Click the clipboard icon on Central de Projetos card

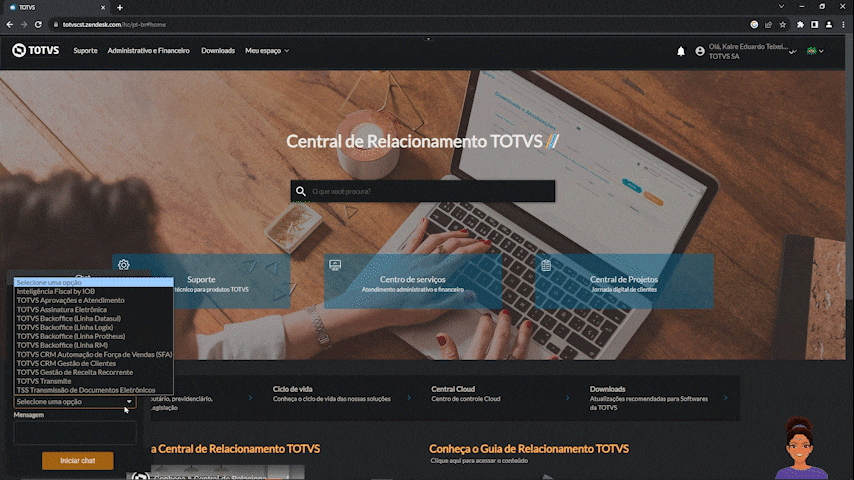pos(546,265)
